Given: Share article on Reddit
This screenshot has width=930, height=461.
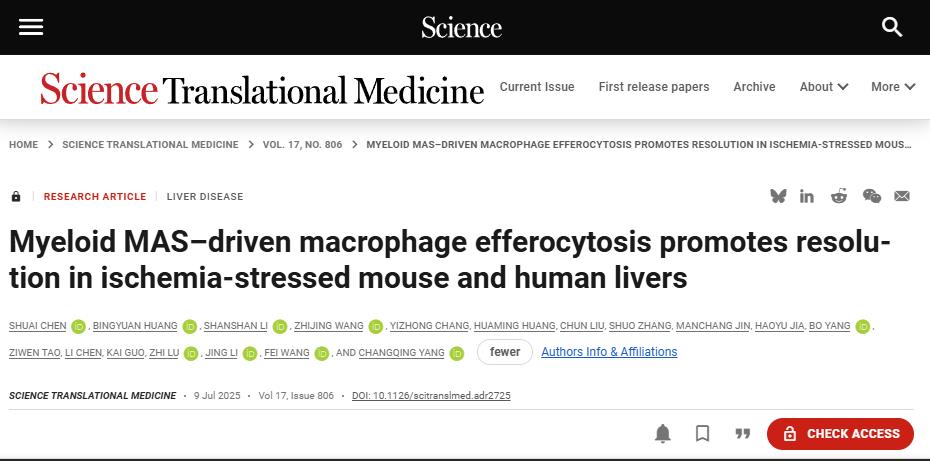Looking at the screenshot, I should 839,196.
